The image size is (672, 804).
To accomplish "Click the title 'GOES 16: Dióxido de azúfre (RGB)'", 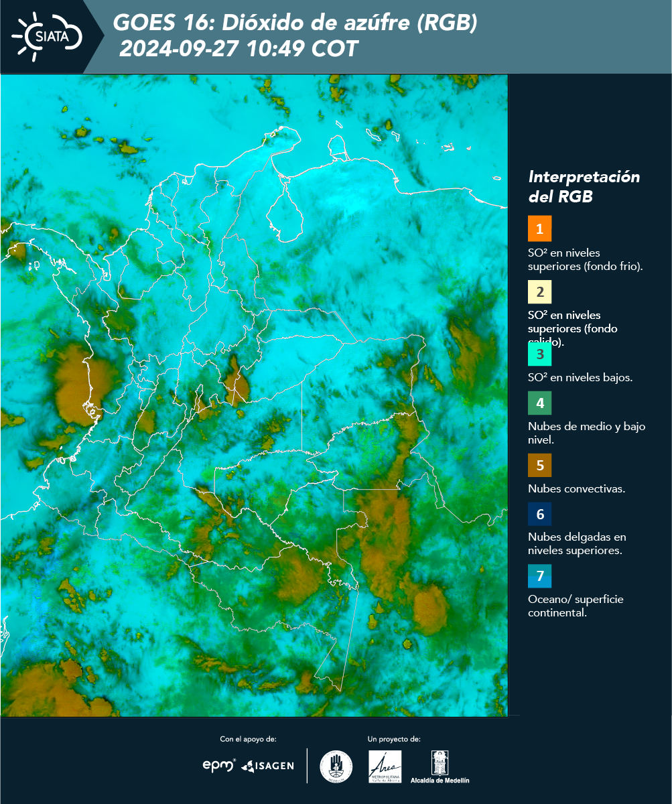I will coord(295,23).
